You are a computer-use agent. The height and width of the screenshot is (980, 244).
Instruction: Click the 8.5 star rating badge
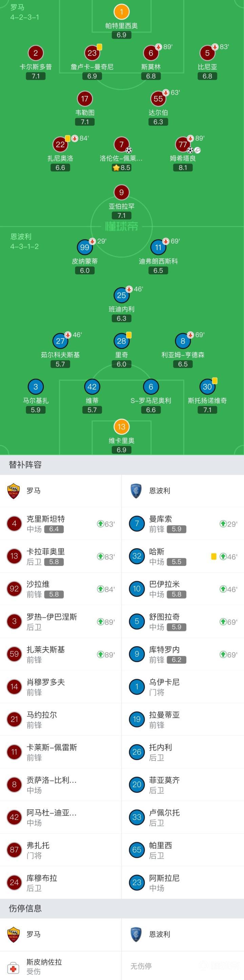pos(121,168)
